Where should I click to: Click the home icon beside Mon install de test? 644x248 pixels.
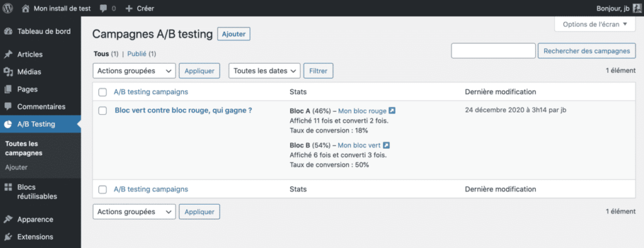(x=26, y=8)
